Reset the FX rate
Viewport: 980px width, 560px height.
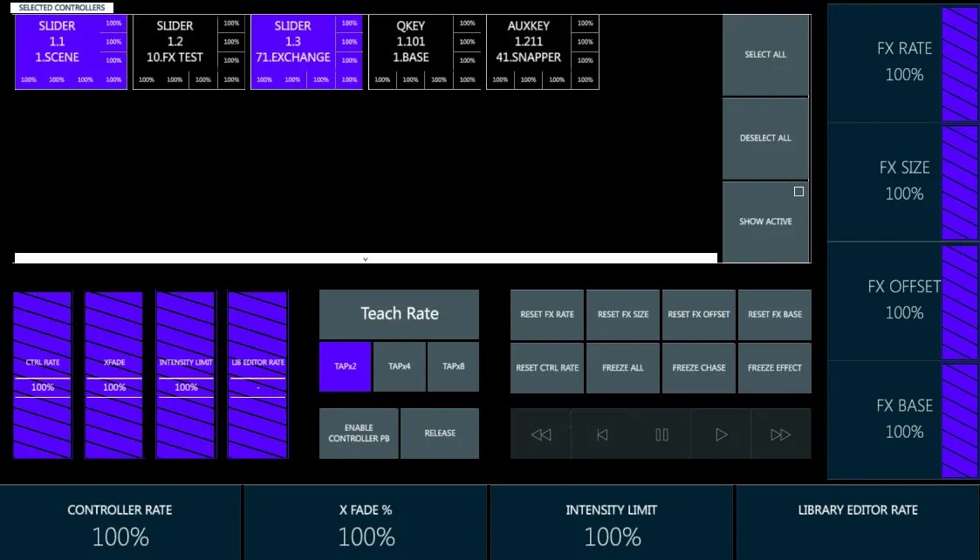point(547,314)
